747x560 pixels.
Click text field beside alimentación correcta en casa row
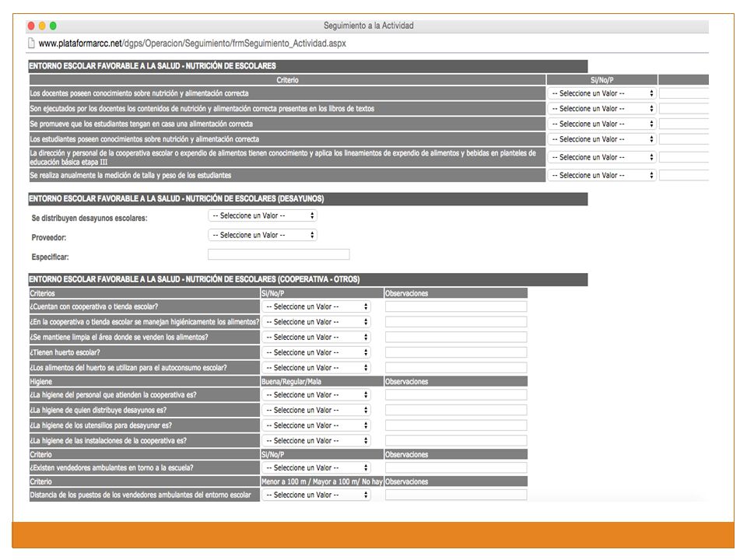(684, 124)
